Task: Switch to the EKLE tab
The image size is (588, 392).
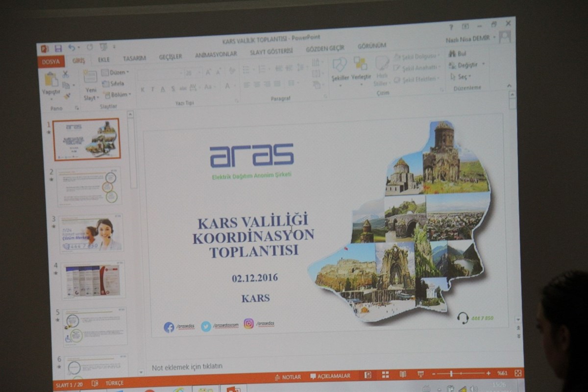Action: [104, 60]
